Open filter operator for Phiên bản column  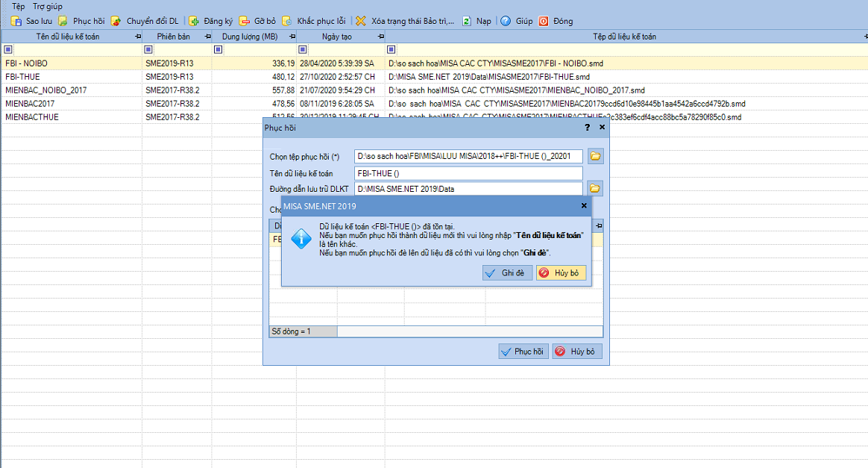(148, 49)
